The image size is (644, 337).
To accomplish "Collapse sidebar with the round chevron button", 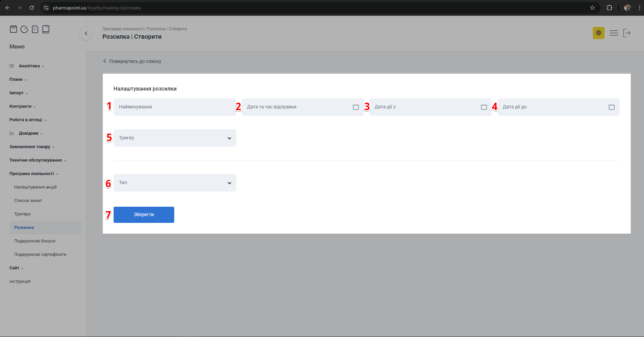I will tap(86, 33).
